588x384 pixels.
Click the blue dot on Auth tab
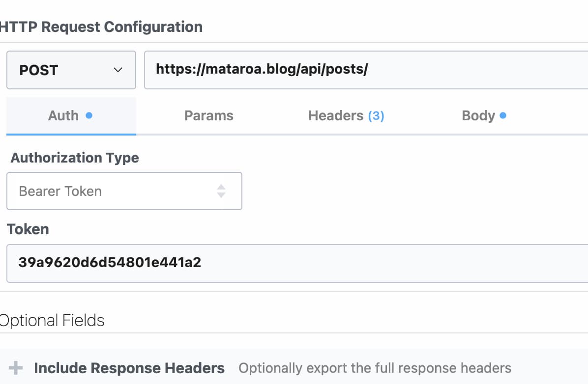pos(89,115)
